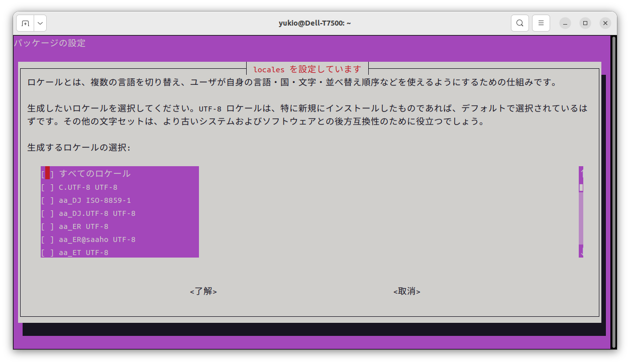
Task: Click the locale list scrollbar up arrow
Action: pos(580,171)
